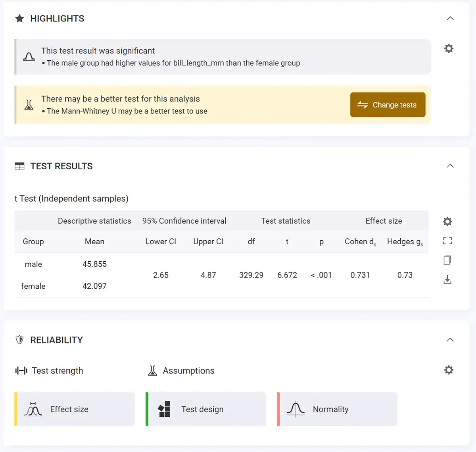
Task: Collapse the Test Results section
Action: 450,166
